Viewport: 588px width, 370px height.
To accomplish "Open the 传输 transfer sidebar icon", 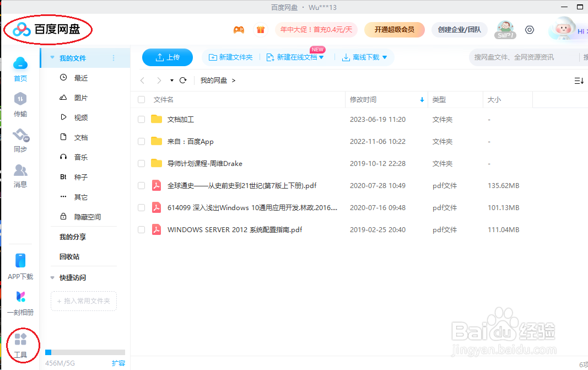I will (20, 105).
